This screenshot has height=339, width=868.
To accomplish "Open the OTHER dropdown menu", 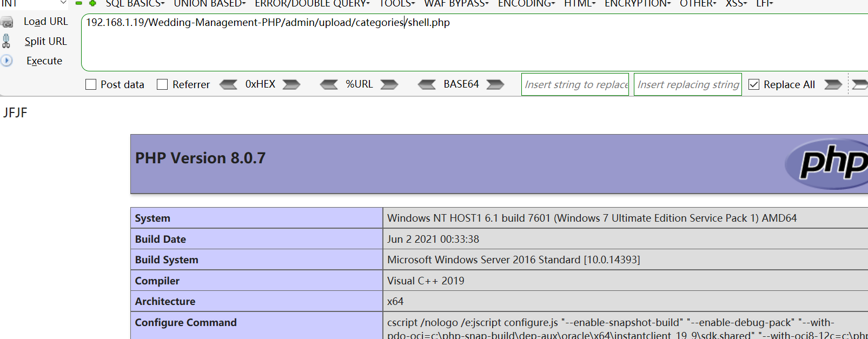I will pos(698,4).
